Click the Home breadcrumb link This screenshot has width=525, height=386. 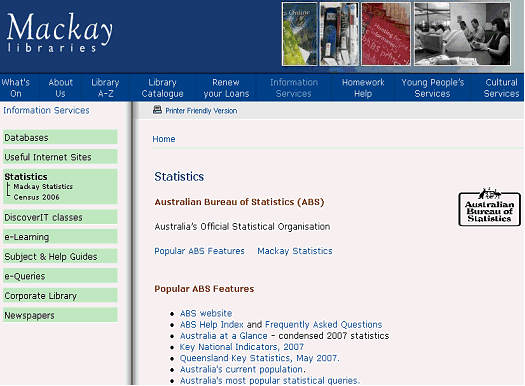[x=164, y=139]
